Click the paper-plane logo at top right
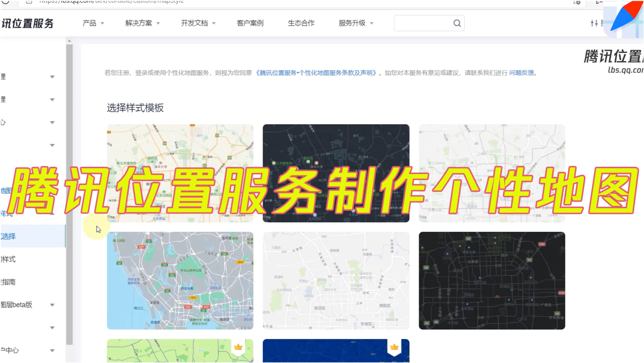Image resolution: width=644 pixels, height=363 pixels. (x=626, y=16)
